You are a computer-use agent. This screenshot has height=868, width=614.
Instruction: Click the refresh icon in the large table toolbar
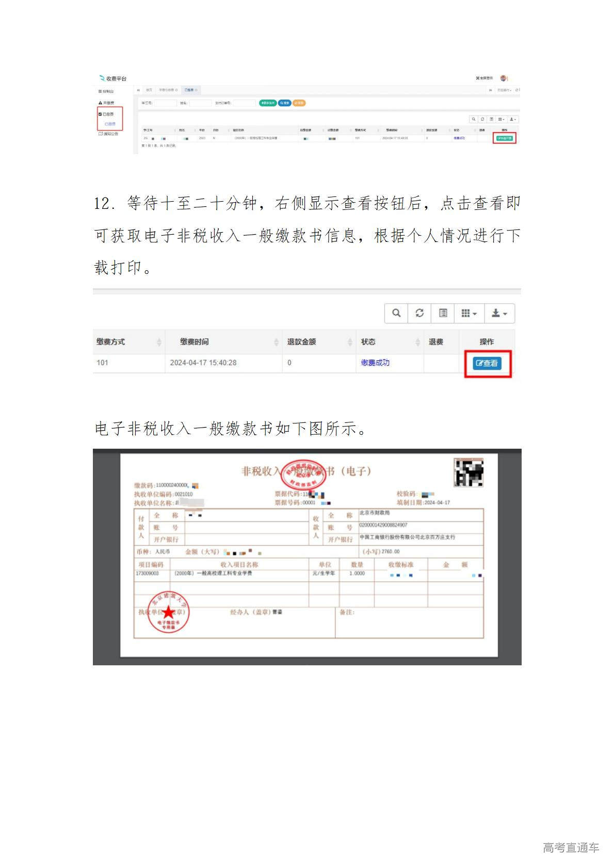tap(419, 313)
